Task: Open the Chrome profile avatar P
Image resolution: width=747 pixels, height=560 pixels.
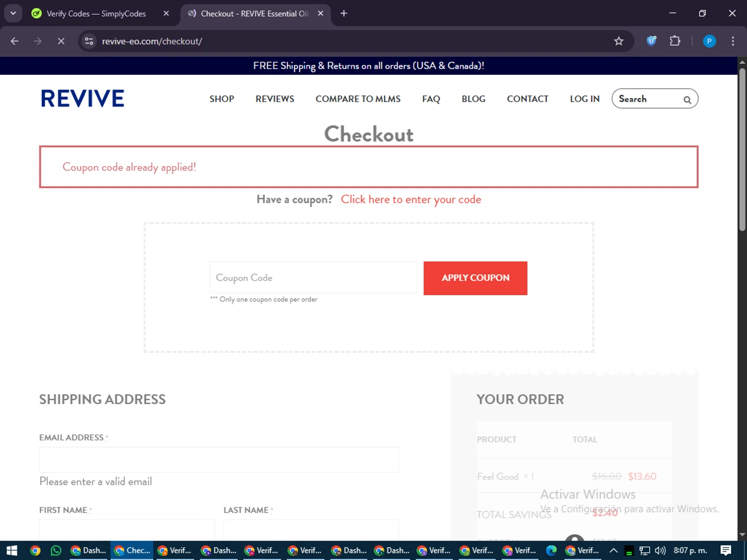Action: (x=709, y=41)
